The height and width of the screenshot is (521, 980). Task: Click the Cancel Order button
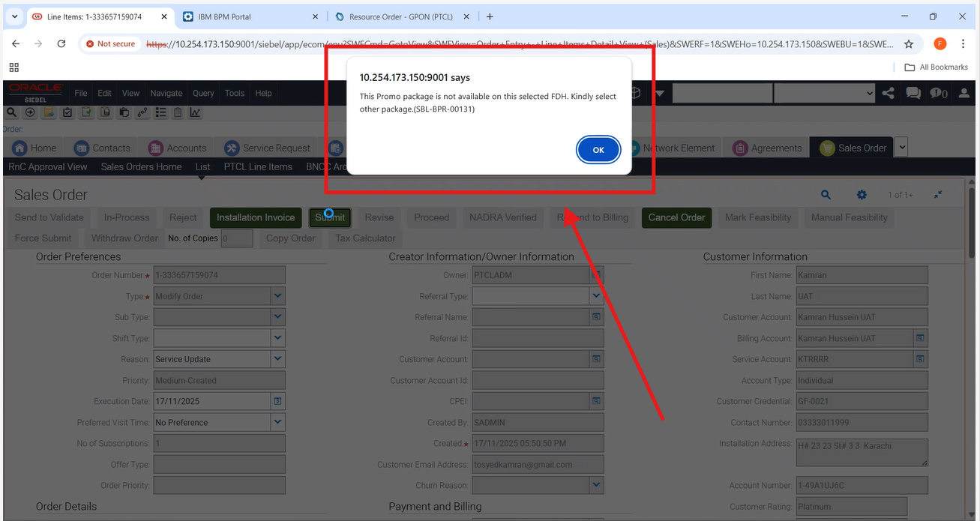click(x=676, y=217)
